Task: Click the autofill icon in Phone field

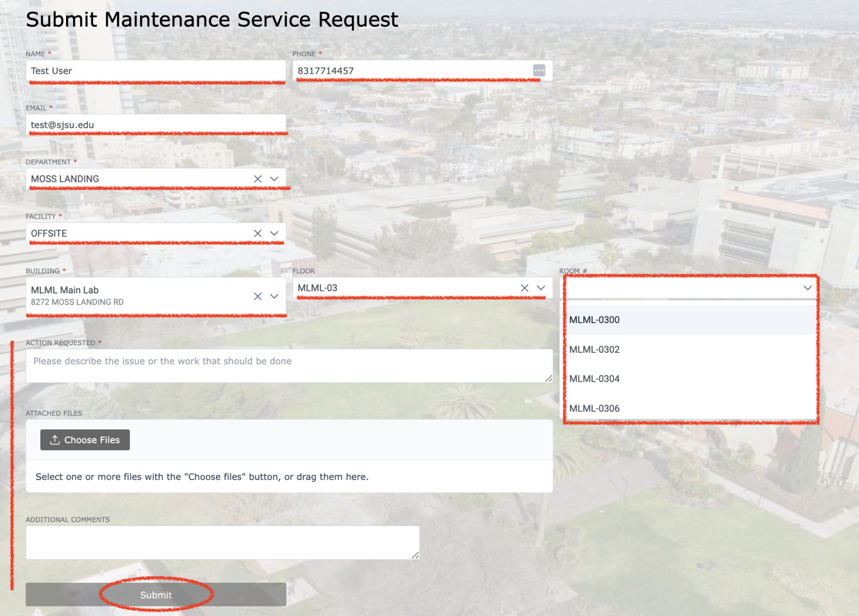Action: [x=539, y=71]
